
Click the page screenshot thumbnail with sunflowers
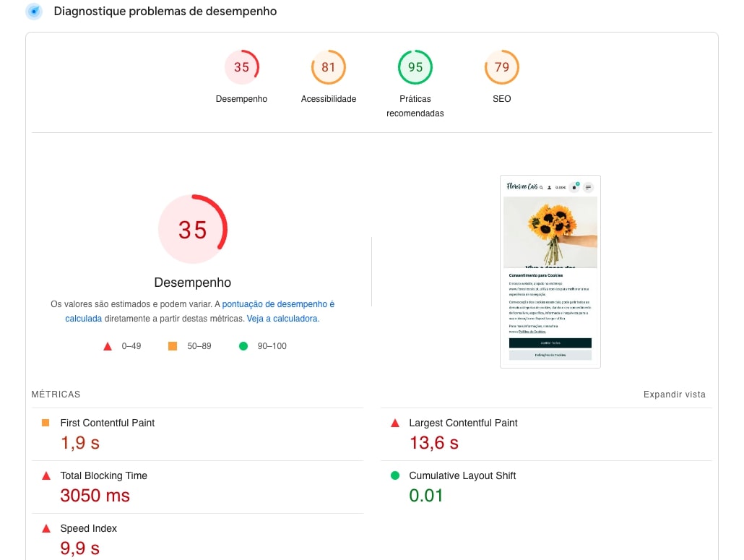pyautogui.click(x=550, y=271)
